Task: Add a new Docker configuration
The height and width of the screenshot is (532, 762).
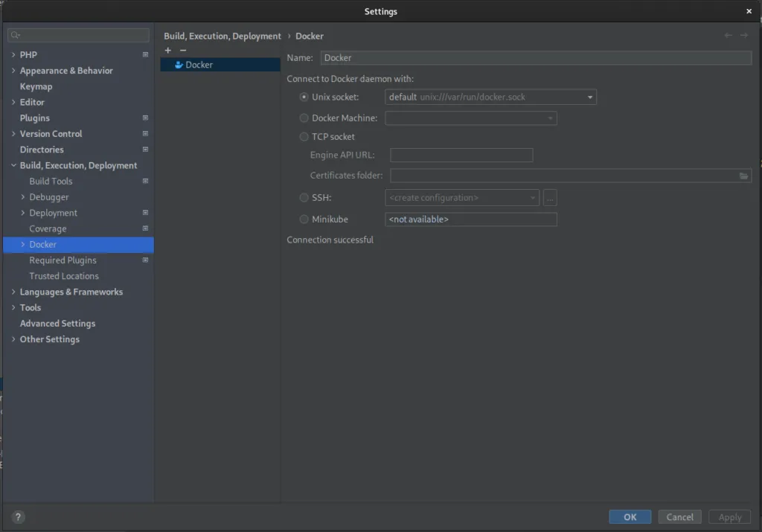Action: [x=167, y=50]
